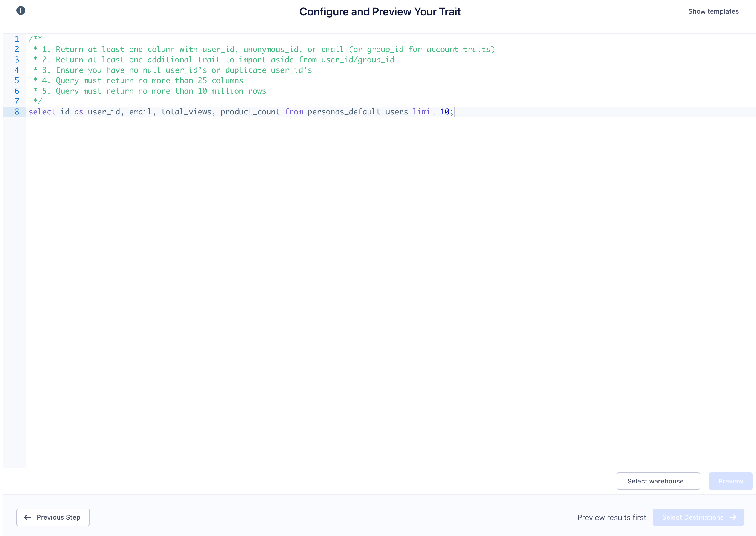Click the back arrow icon in Previous Step button
The width and height of the screenshot is (756, 536).
tap(28, 517)
